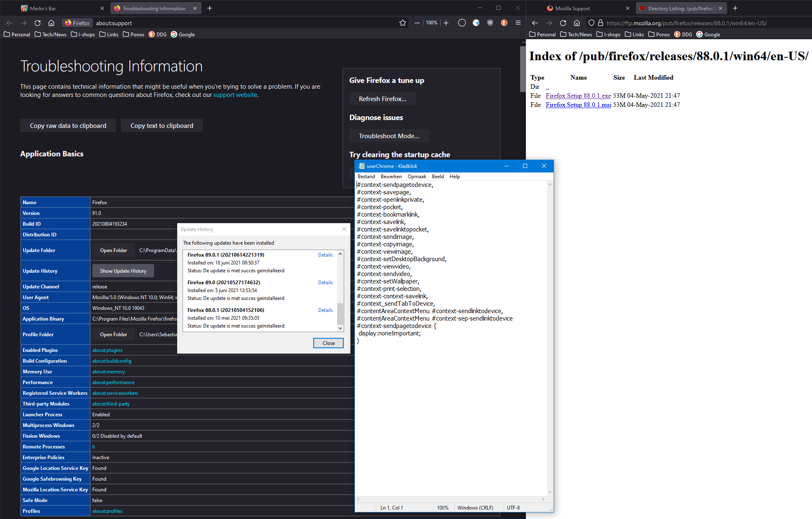Reload the about:support page
The width and height of the screenshot is (812, 519).
pos(38,23)
